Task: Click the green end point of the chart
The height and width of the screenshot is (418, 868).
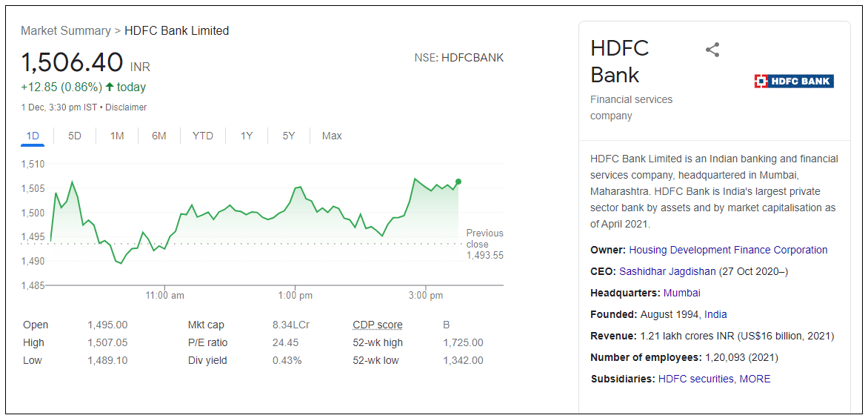Action: (x=458, y=182)
